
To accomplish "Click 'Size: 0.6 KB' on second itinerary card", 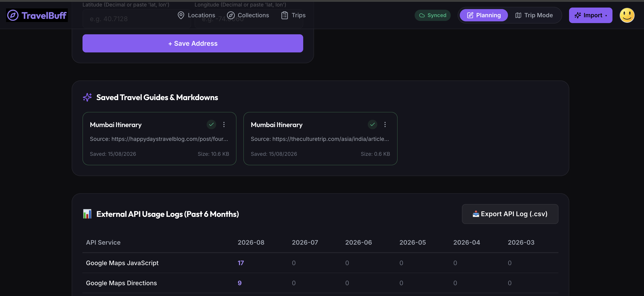I will click(x=375, y=154).
